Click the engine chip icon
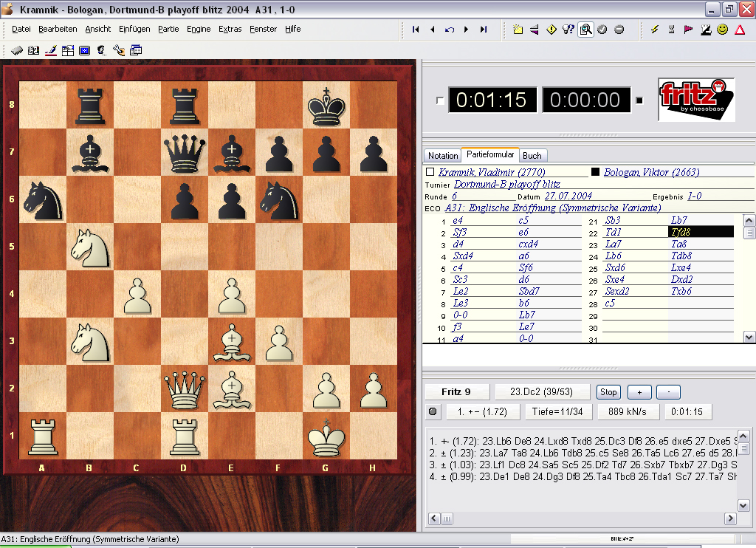756x548 pixels. click(x=18, y=50)
